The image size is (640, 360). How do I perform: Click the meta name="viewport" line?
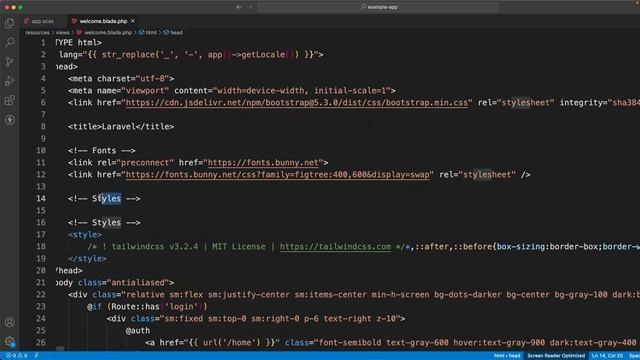click(232, 91)
